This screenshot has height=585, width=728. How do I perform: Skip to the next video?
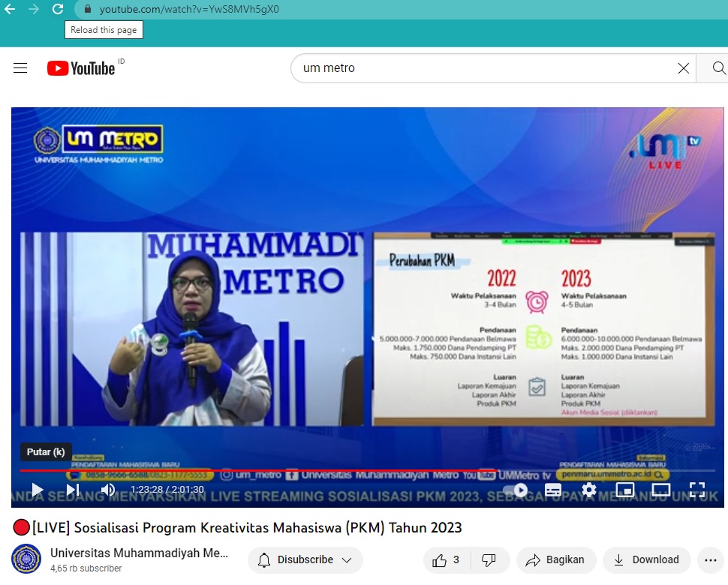click(x=73, y=490)
